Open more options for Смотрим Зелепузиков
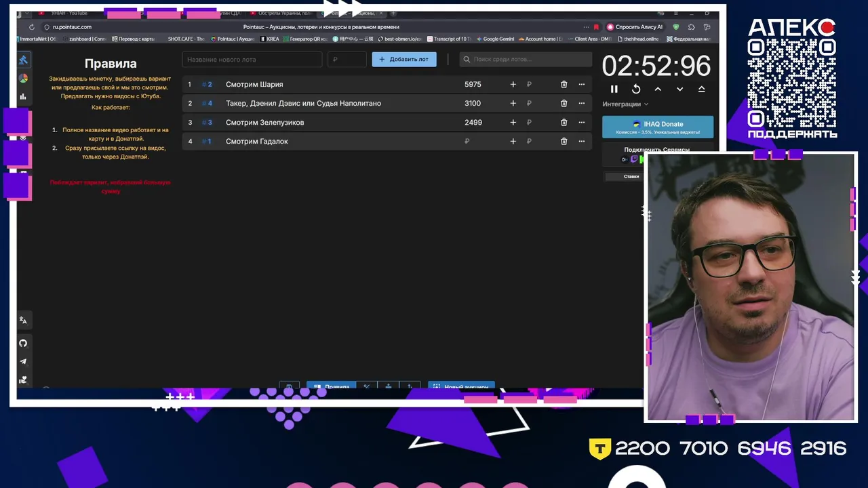The width and height of the screenshot is (868, 488). pyautogui.click(x=581, y=123)
